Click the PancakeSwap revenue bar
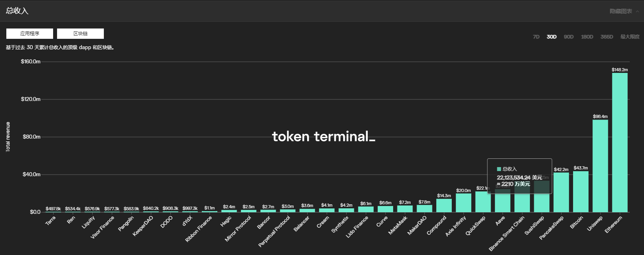 [x=561, y=192]
